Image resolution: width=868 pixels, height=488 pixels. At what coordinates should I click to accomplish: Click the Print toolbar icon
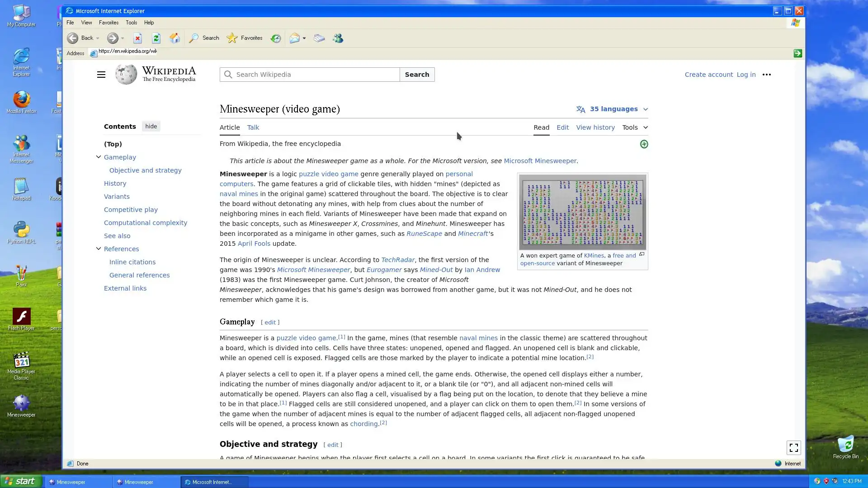319,38
